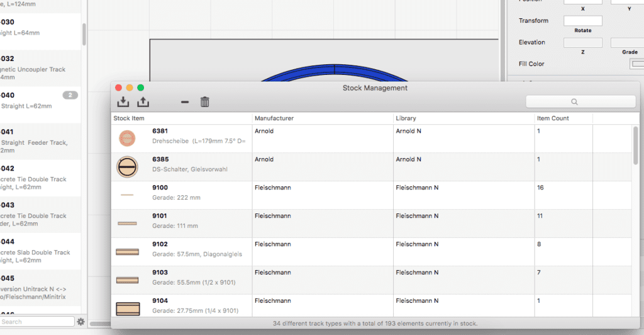
Task: Select the 6385 DS-Schalter icon
Action: tap(127, 167)
